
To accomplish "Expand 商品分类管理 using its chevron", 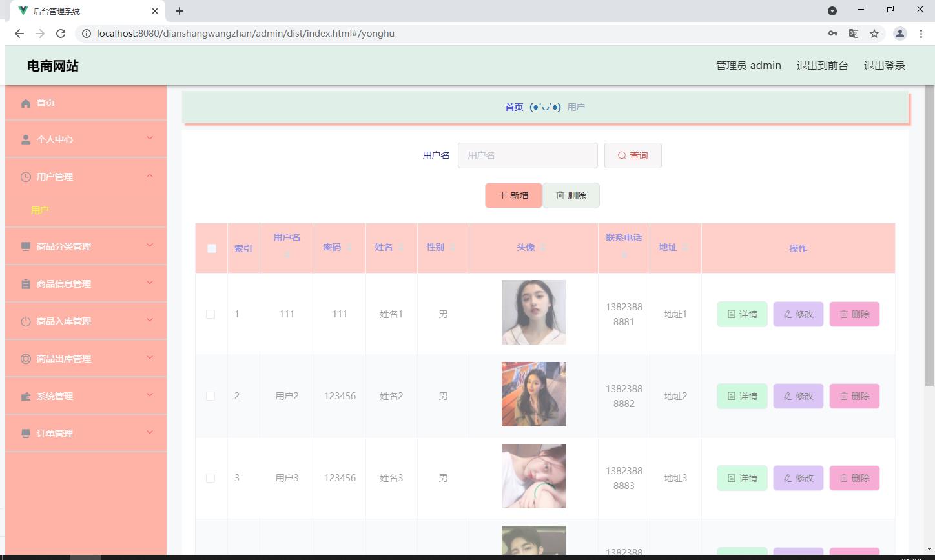I will tap(150, 245).
